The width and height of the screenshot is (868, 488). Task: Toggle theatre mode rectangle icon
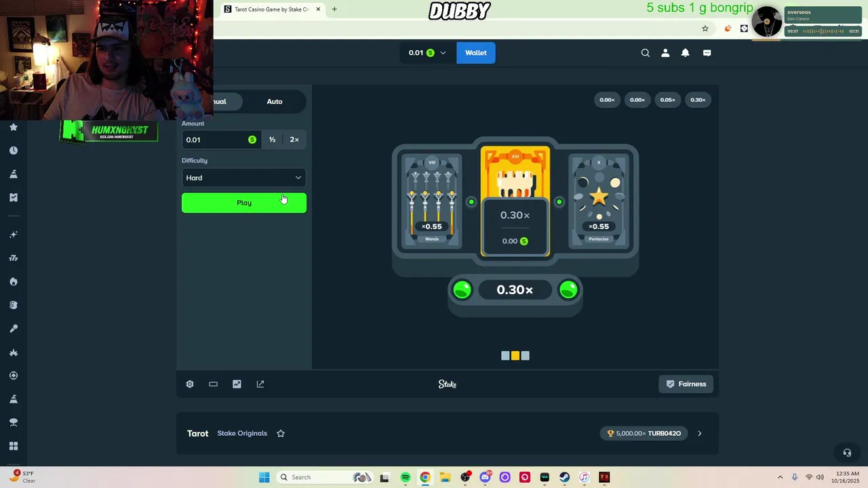(213, 384)
